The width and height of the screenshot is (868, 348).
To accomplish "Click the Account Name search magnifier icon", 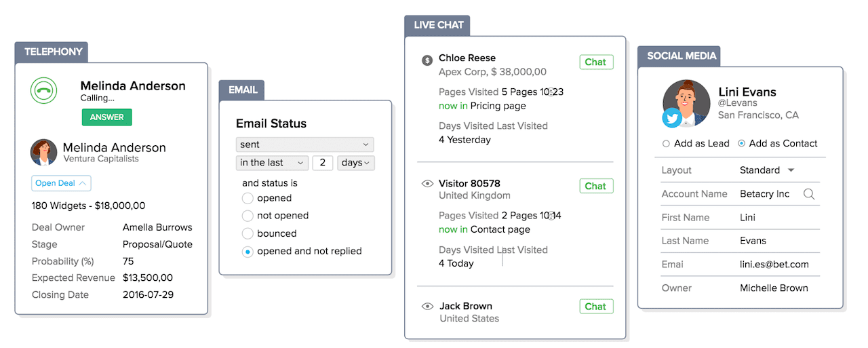I will coord(809,194).
